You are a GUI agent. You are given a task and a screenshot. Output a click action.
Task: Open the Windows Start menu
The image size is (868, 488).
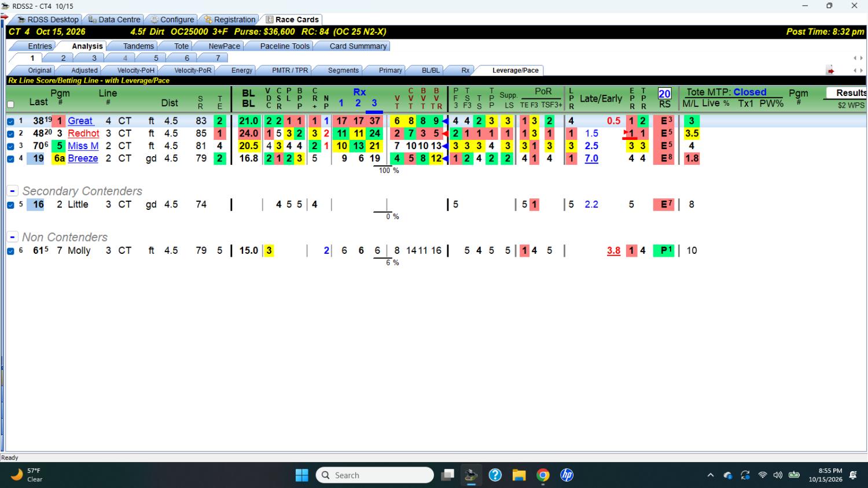302,475
